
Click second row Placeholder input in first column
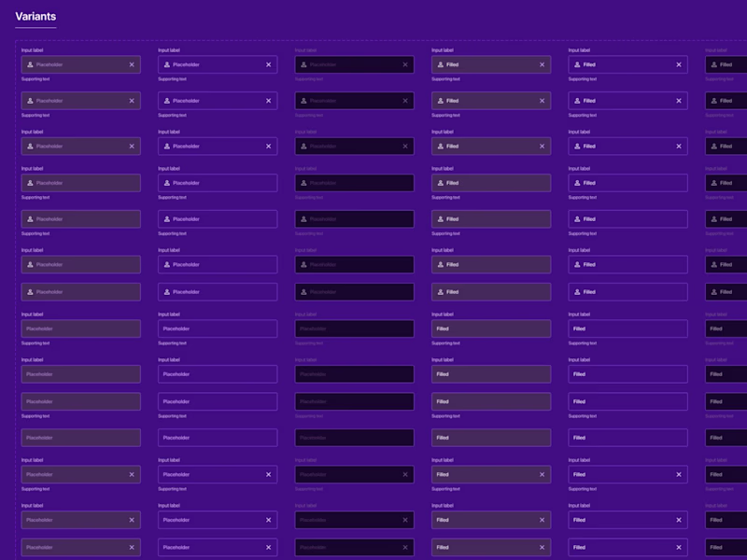pyautogui.click(x=79, y=101)
